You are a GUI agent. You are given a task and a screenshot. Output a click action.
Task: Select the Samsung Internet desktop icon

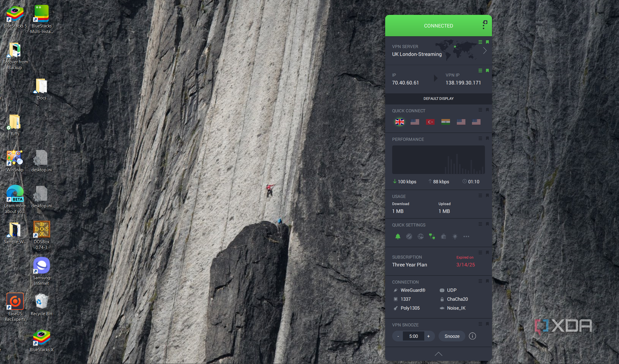point(41,271)
